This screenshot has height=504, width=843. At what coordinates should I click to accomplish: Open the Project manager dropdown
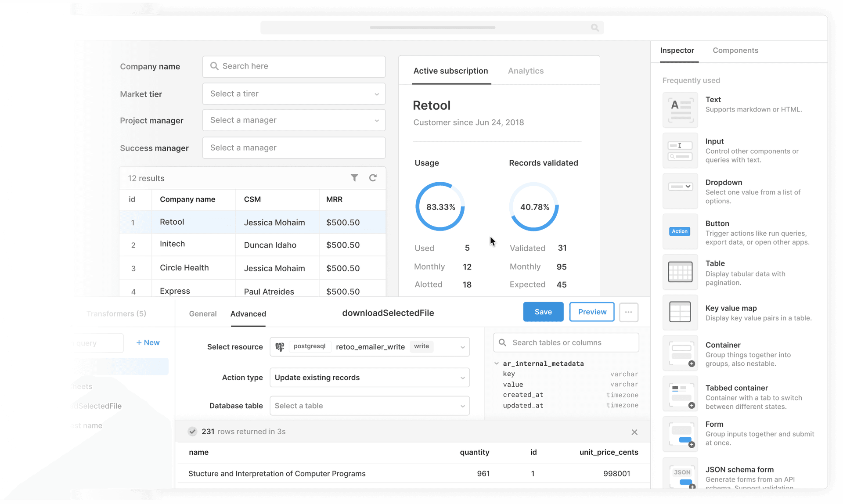pos(294,120)
